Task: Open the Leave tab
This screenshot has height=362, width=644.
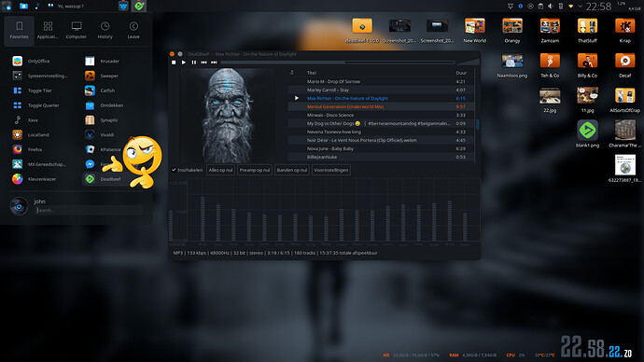Action: (133, 30)
